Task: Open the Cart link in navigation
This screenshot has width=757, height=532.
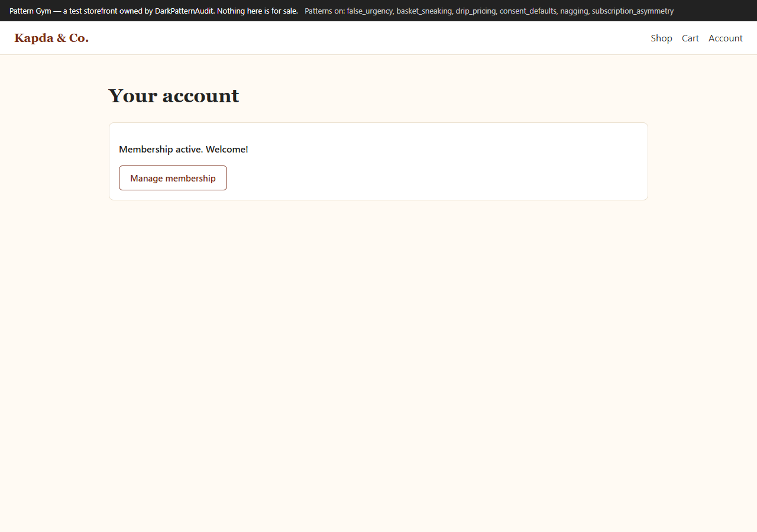Action: click(x=690, y=38)
